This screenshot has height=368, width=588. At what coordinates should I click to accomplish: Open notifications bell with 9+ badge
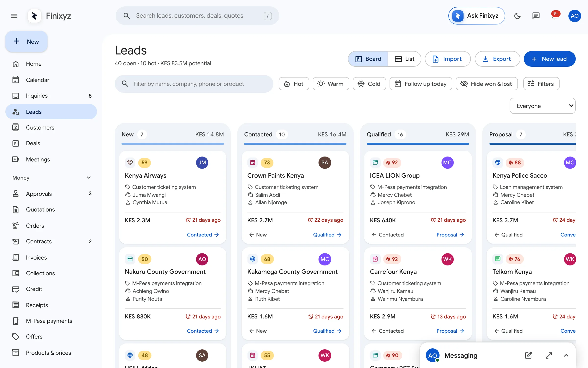tap(555, 16)
